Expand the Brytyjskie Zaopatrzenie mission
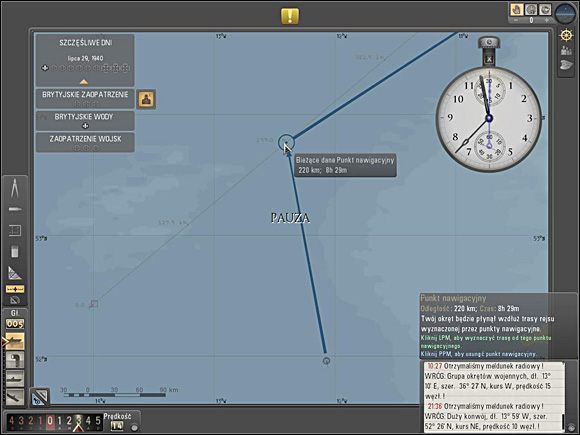580x435 pixels. click(85, 98)
